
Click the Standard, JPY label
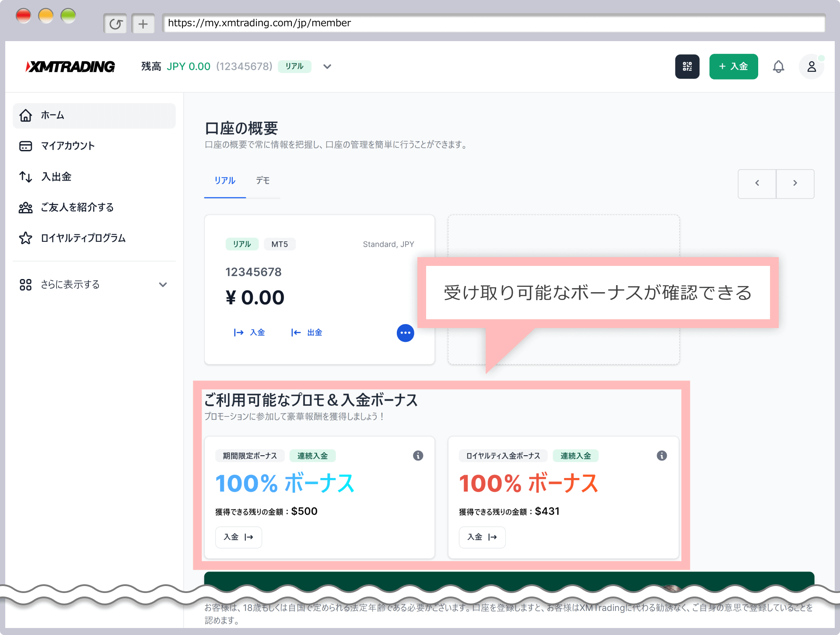[x=388, y=244]
